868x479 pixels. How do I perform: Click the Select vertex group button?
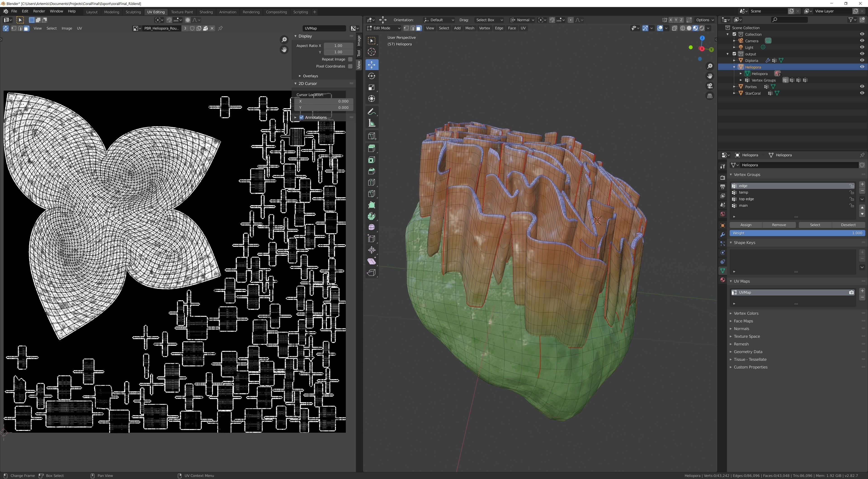pyautogui.click(x=815, y=225)
